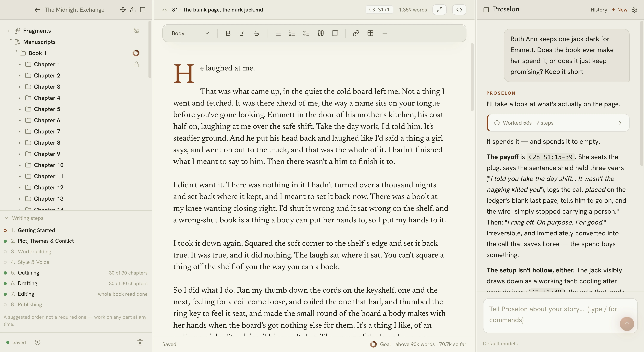
Task: Click the C3 S1:1 location badge
Action: coord(379,10)
